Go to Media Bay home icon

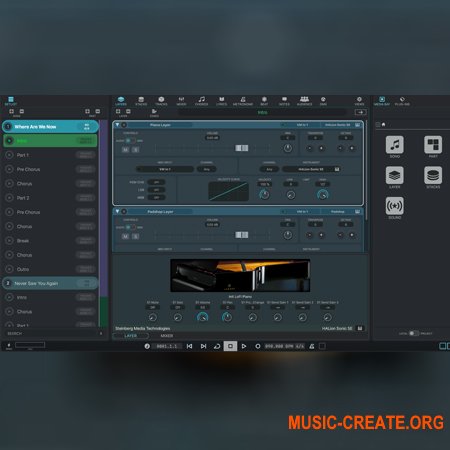[x=383, y=124]
